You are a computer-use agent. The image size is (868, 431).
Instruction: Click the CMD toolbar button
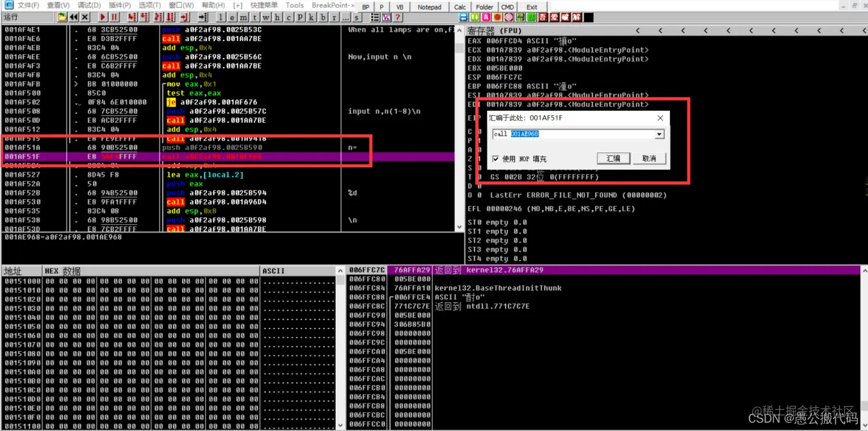507,7
